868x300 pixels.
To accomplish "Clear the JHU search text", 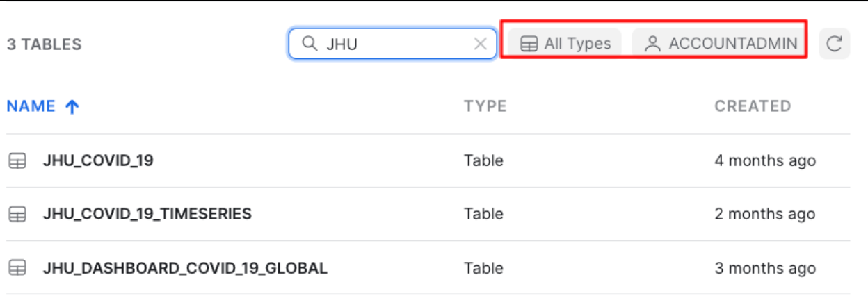I will tap(480, 44).
